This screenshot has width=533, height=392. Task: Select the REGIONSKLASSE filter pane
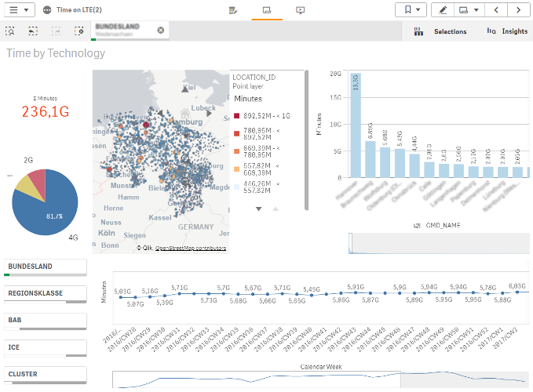45,292
